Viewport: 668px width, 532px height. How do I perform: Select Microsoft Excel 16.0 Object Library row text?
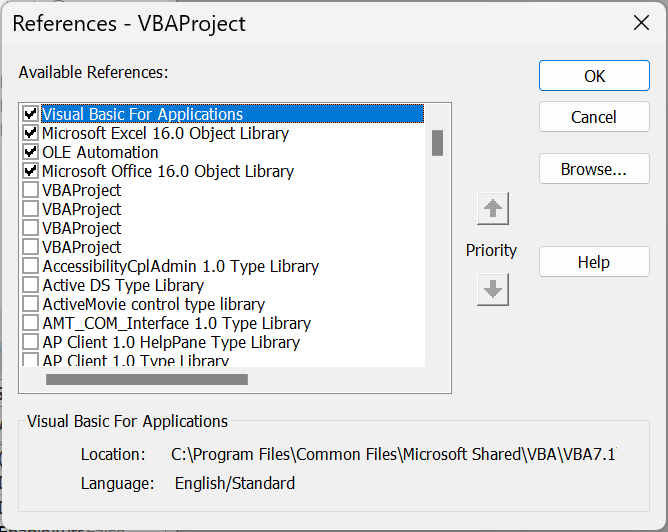(165, 133)
